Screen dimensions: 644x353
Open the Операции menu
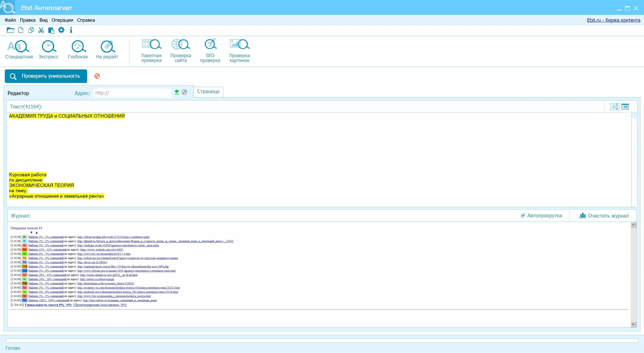click(62, 20)
